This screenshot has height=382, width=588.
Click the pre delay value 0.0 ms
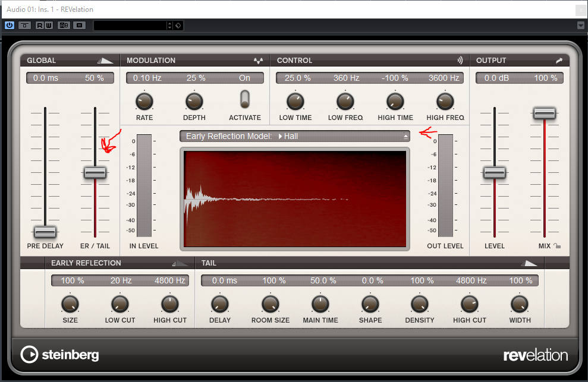(x=45, y=78)
